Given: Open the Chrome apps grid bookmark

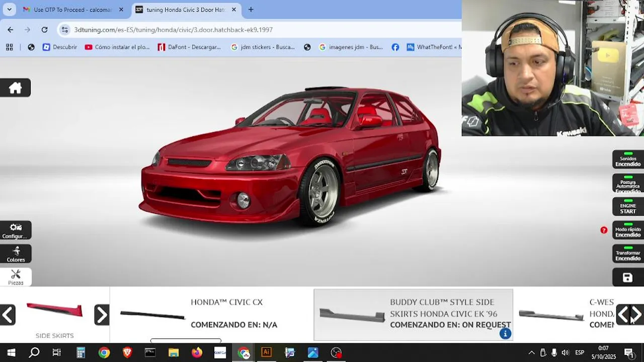Looking at the screenshot, I should tap(9, 47).
